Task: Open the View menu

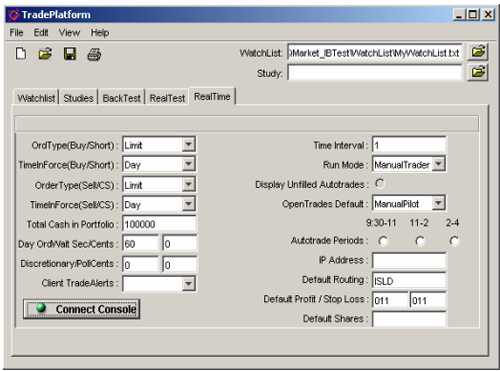Action: [69, 33]
